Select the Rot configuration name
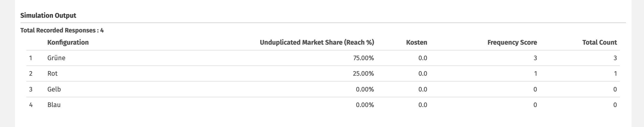 52,73
